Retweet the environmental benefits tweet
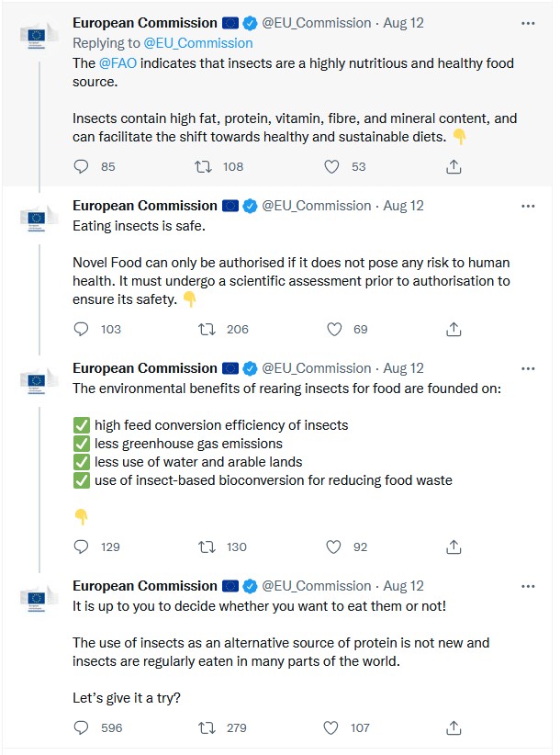 coord(207,547)
